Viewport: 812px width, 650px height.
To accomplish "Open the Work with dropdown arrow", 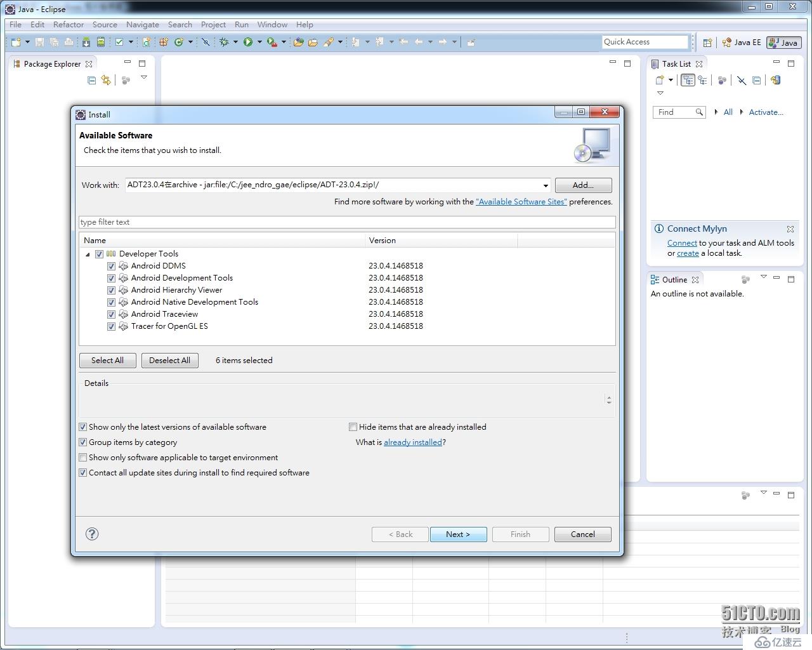I will point(546,185).
